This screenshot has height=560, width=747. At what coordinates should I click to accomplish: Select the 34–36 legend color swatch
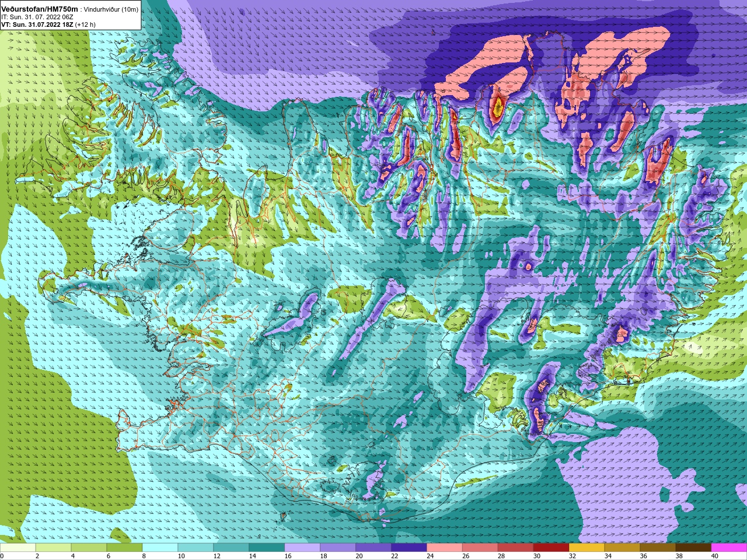tap(623, 548)
